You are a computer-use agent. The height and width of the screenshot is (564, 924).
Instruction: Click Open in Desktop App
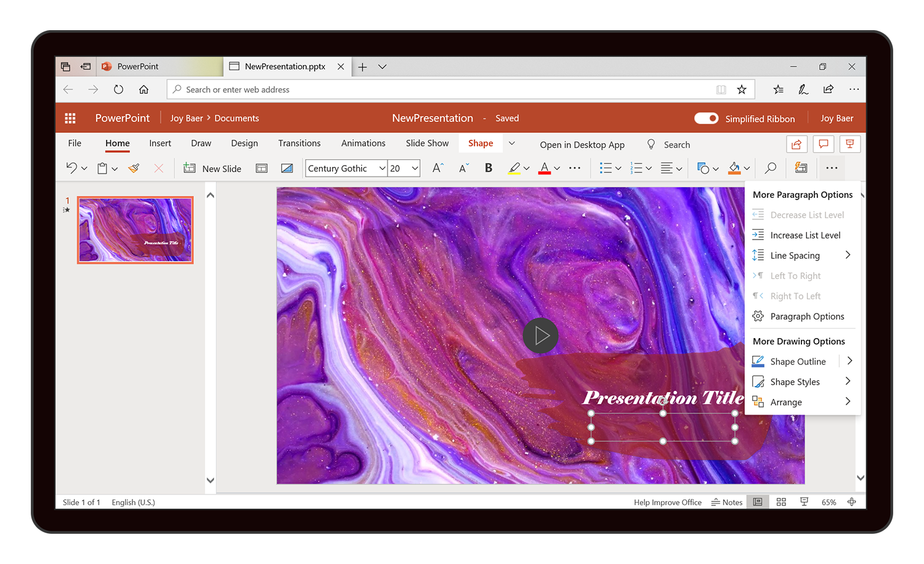[x=582, y=145]
